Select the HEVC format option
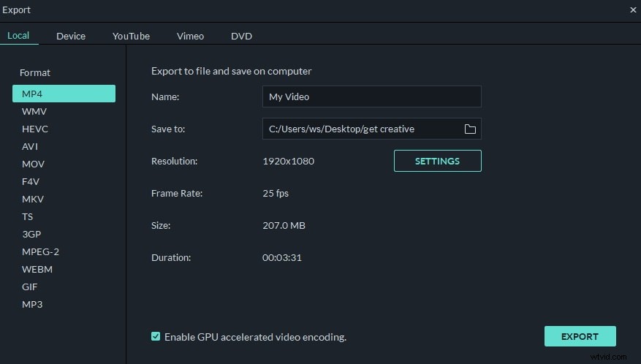Viewport: 641px width, 364px height. pos(35,129)
